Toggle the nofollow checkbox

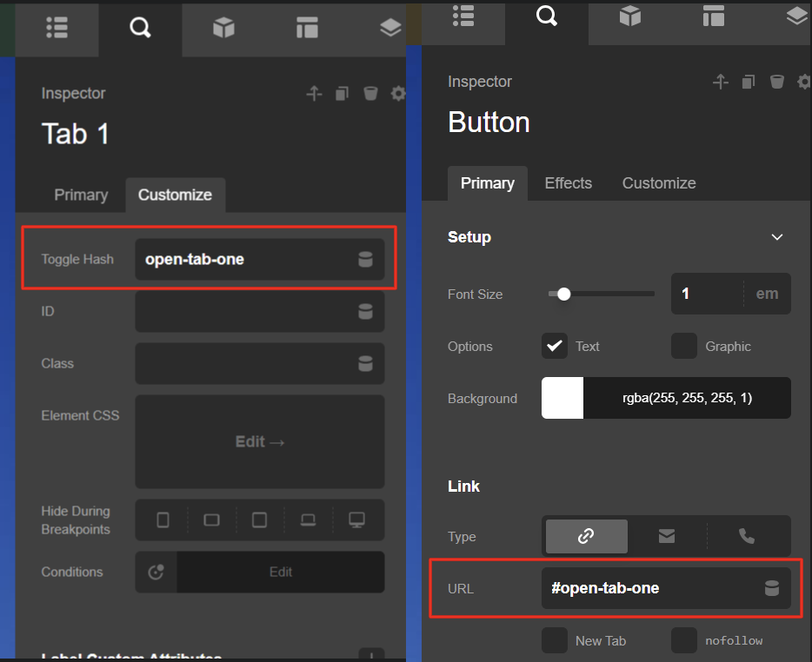click(683, 640)
